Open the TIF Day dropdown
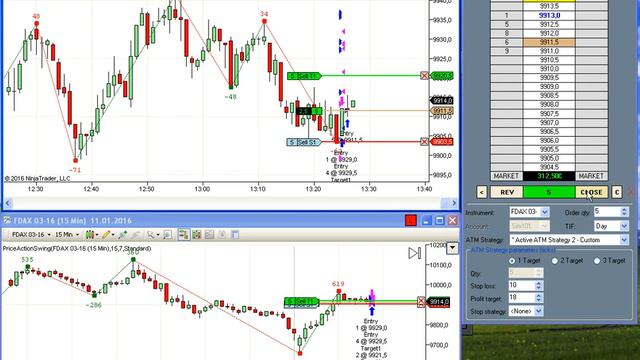Screen dimensions: 640x360 click(x=624, y=226)
